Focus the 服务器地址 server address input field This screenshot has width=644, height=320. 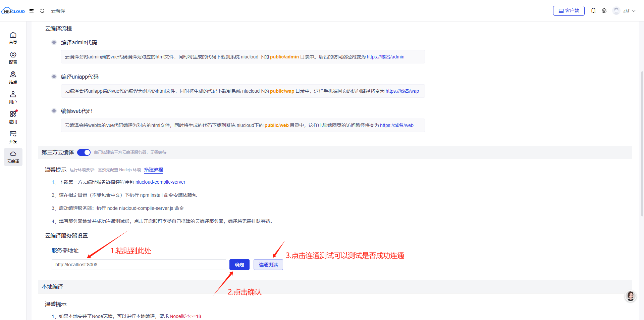point(139,265)
